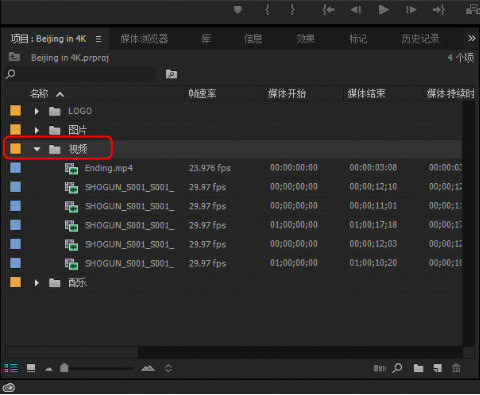480x395 pixels.
Task: Click the Ending.mp4 blue label swatch
Action: tap(15, 168)
